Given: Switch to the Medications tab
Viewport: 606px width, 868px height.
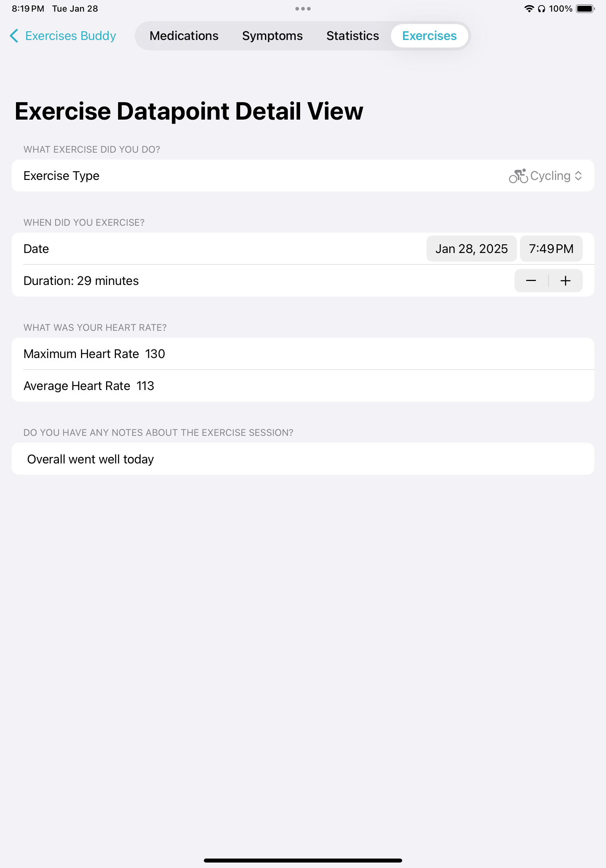Looking at the screenshot, I should click(x=184, y=36).
